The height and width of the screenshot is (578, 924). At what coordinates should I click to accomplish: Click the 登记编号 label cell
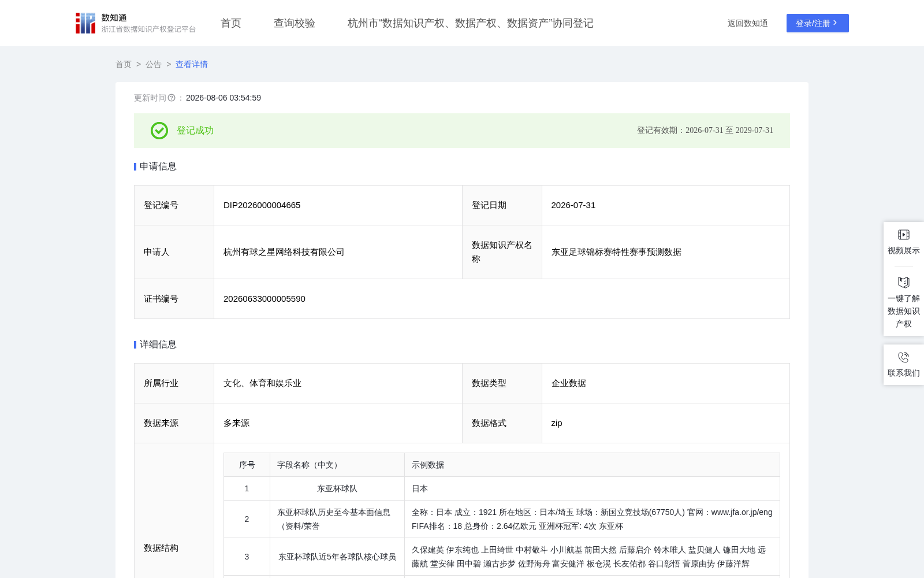(174, 205)
